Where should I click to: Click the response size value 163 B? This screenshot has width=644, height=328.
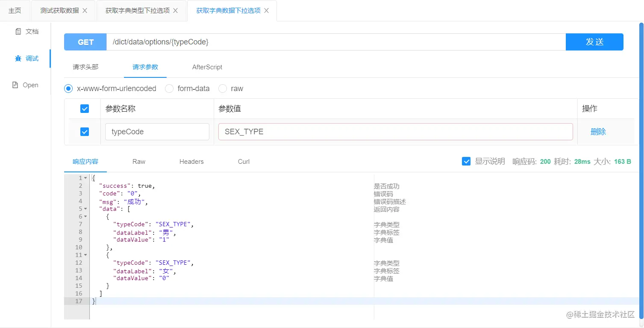tap(623, 162)
